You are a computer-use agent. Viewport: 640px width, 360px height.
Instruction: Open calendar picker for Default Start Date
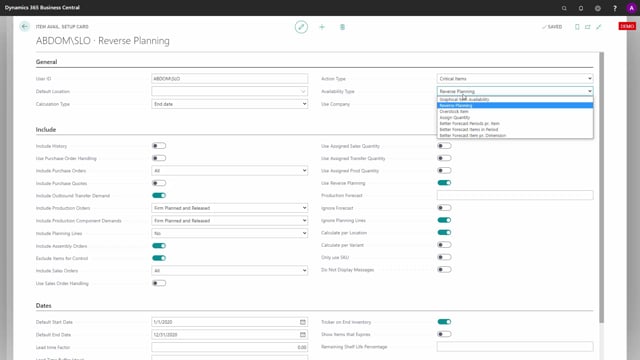303,322
